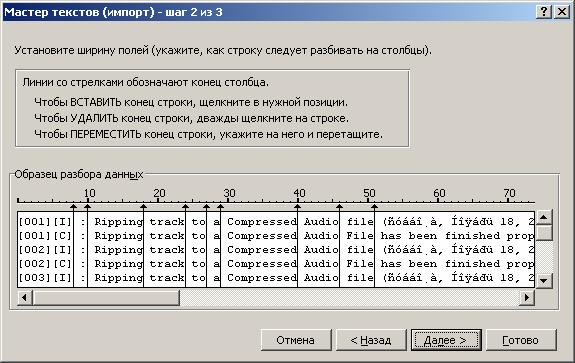Image resolution: width=575 pixels, height=363 pixels.
Task: Click the horizontal scrollbar right arrow
Action: pos(527,297)
